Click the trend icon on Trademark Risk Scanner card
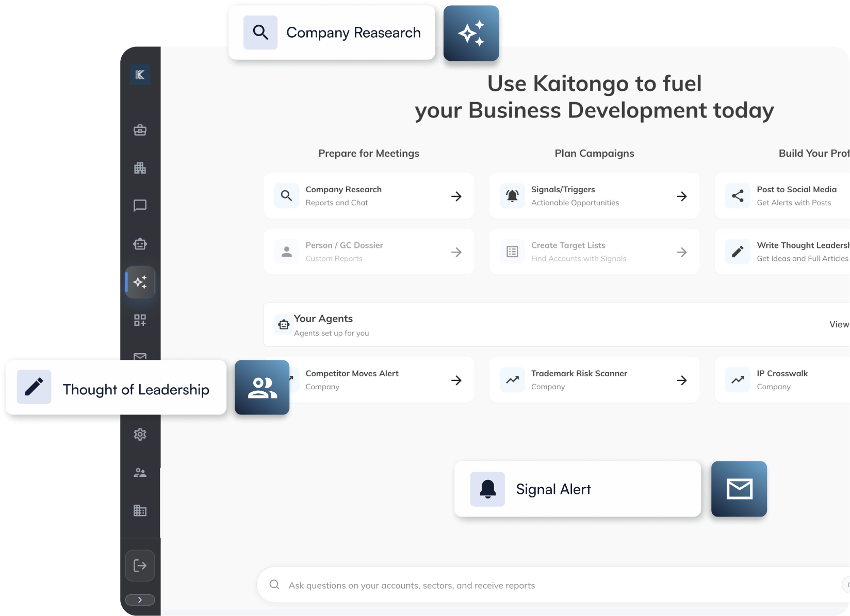 click(x=512, y=380)
